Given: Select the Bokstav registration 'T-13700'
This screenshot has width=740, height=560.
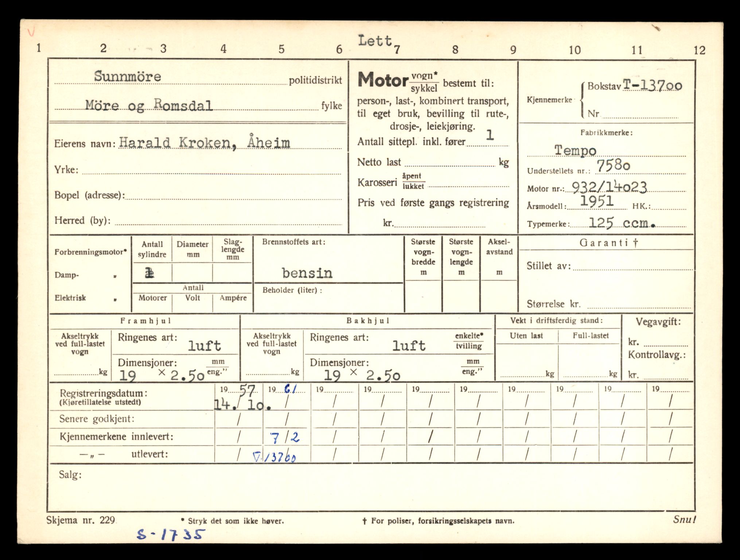Looking at the screenshot, I should [x=652, y=86].
